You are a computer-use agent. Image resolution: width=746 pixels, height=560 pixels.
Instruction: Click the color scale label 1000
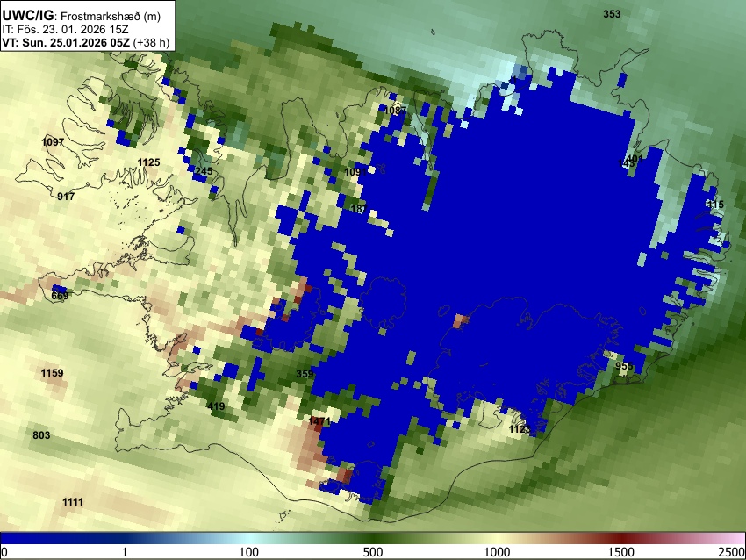click(497, 552)
